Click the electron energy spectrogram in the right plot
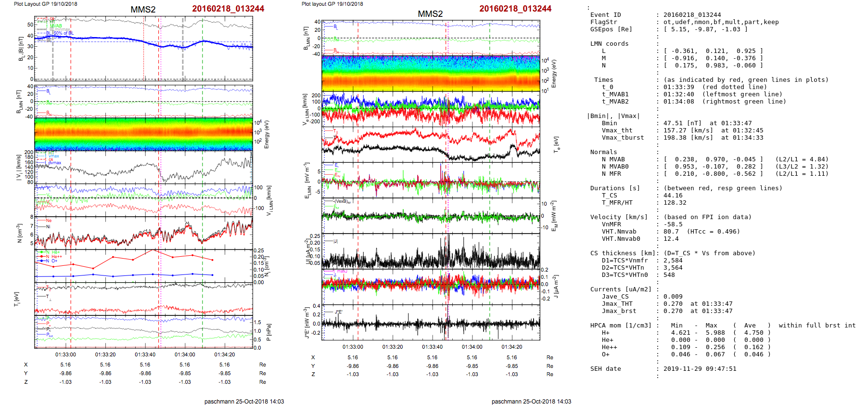The height and width of the screenshot is (405, 868). pos(430,73)
